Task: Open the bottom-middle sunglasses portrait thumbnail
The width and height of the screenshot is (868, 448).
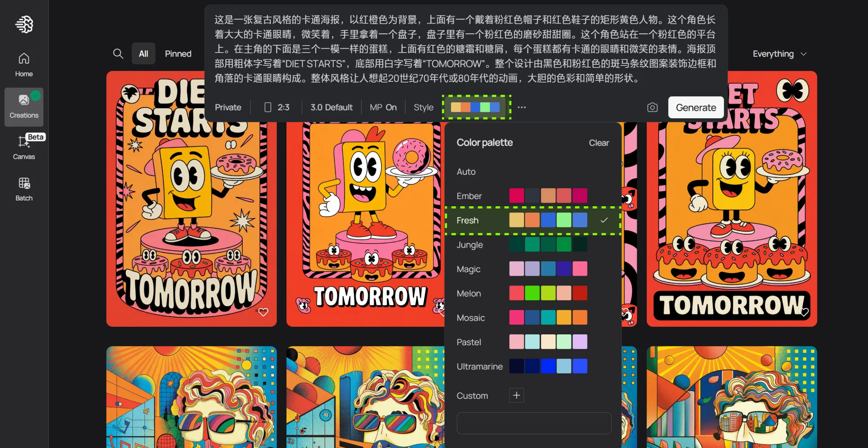Action: point(365,397)
